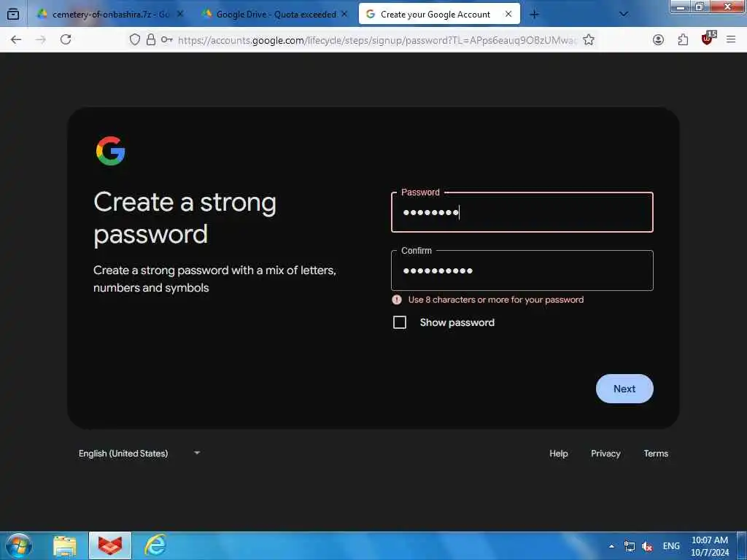
Task: Click the 'Use 8 characters or more' error text
Action: 496,300
